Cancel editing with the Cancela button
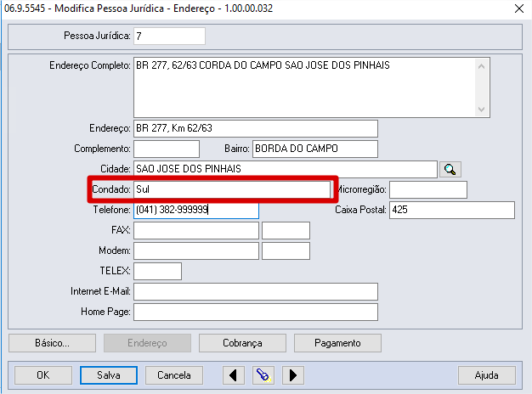 point(174,375)
